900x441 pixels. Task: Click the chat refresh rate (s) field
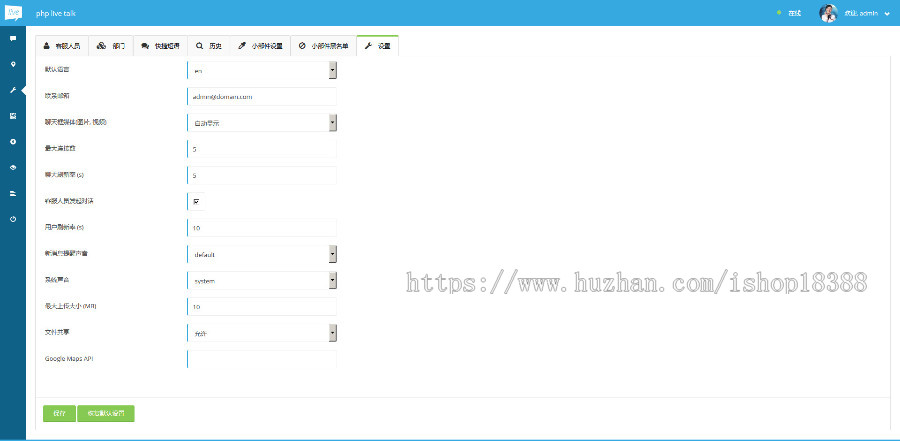(x=262, y=175)
